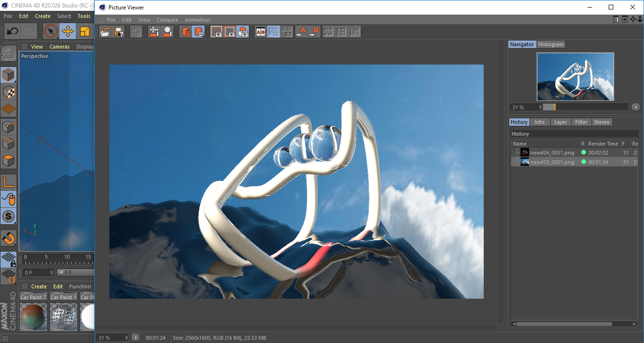Open the Function menu in material manager
The width and height of the screenshot is (644, 343).
pyautogui.click(x=80, y=286)
